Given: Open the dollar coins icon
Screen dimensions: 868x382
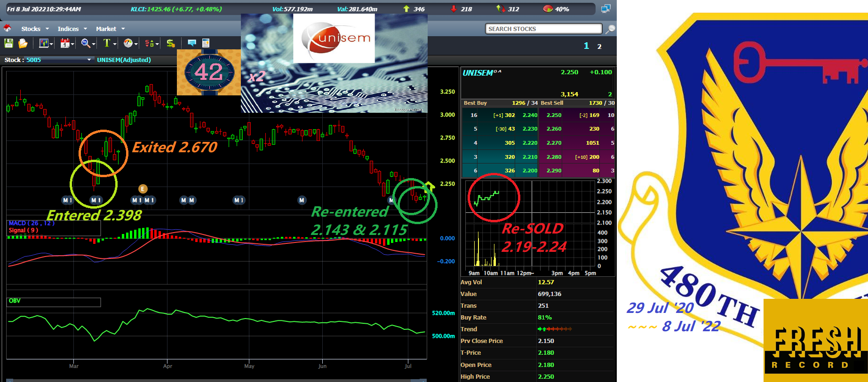Looking at the screenshot, I should (x=170, y=43).
